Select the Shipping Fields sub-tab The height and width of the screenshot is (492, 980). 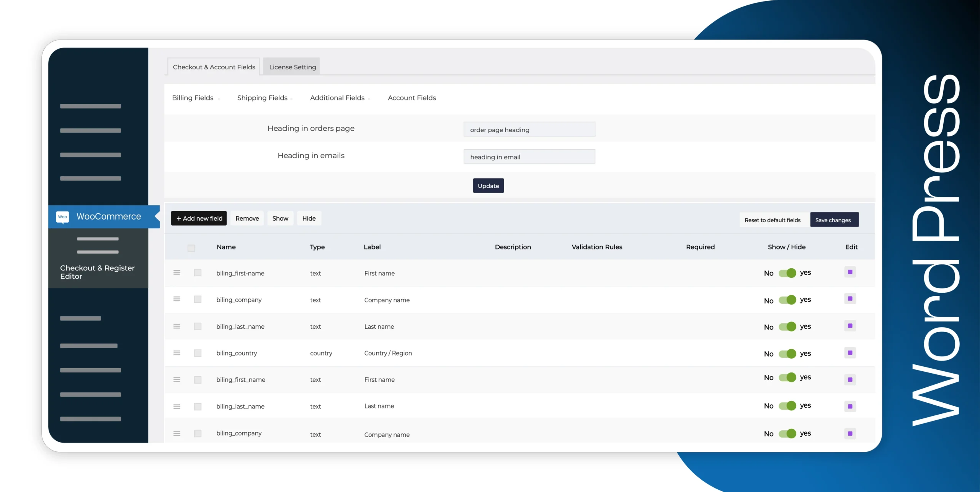pos(262,98)
